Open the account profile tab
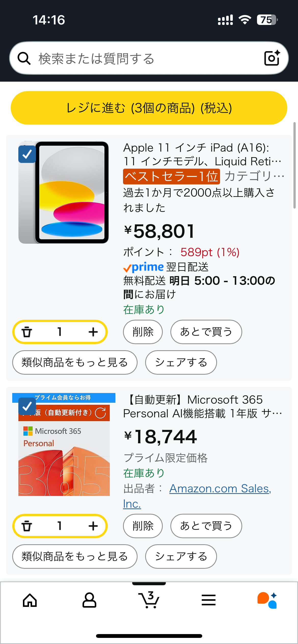 pyautogui.click(x=89, y=600)
